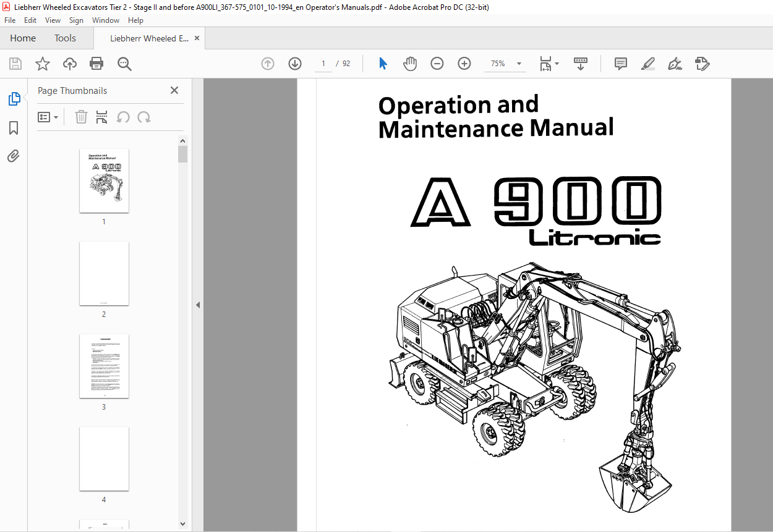Click the current page number field
Screen dimensions: 773x532
point(323,64)
